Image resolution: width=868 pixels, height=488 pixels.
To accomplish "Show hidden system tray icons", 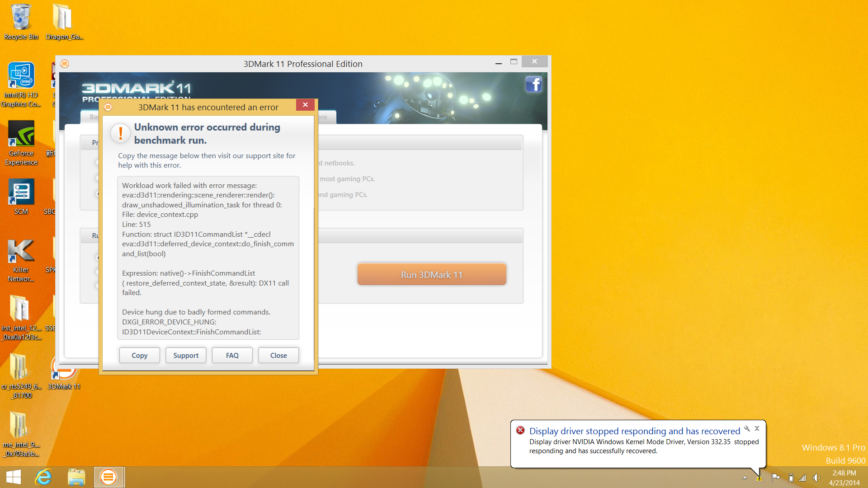I will pyautogui.click(x=745, y=478).
